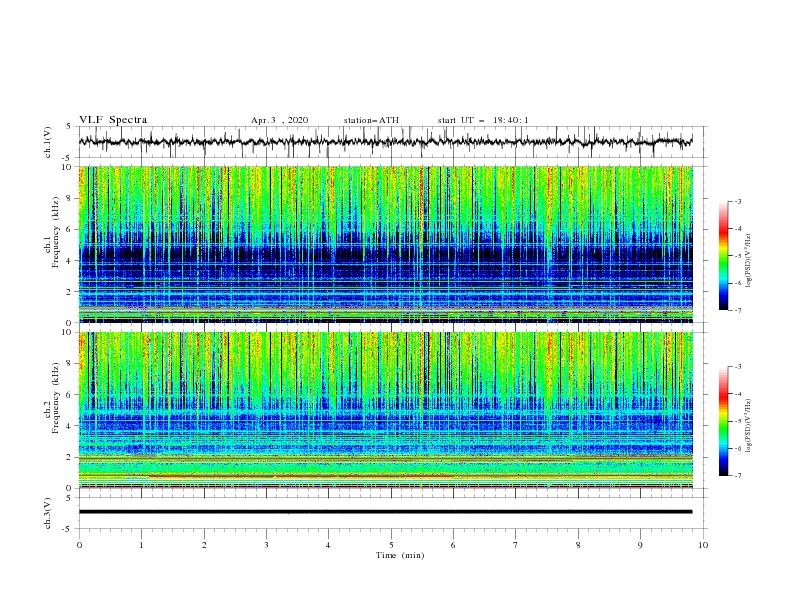Click the ch.2 frequency tick label "10"

coord(68,332)
